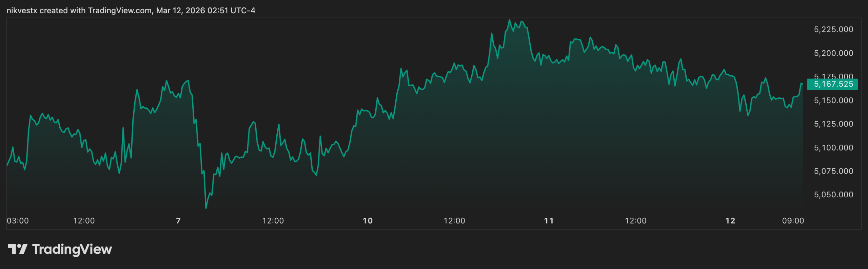Click the highest peak of the price line

[x=509, y=20]
